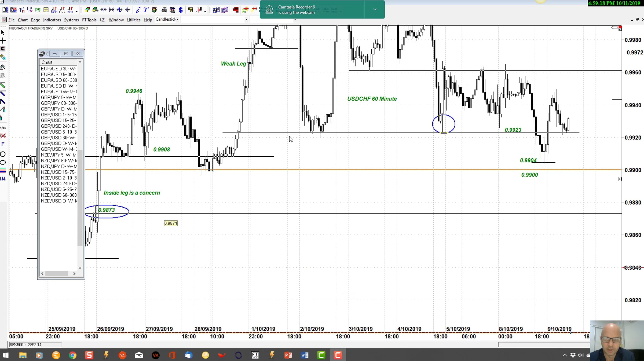Click the printer icon in toolbar

tap(164, 10)
